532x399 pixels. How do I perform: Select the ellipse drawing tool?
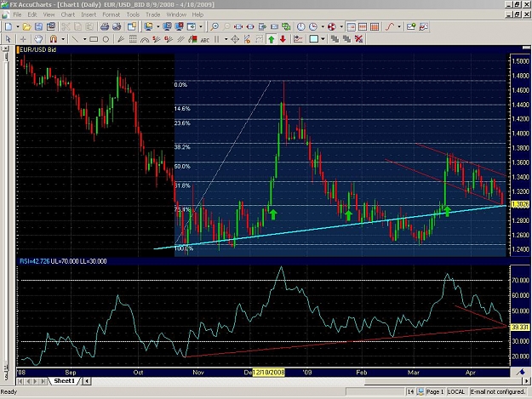pyautogui.click(x=106, y=39)
